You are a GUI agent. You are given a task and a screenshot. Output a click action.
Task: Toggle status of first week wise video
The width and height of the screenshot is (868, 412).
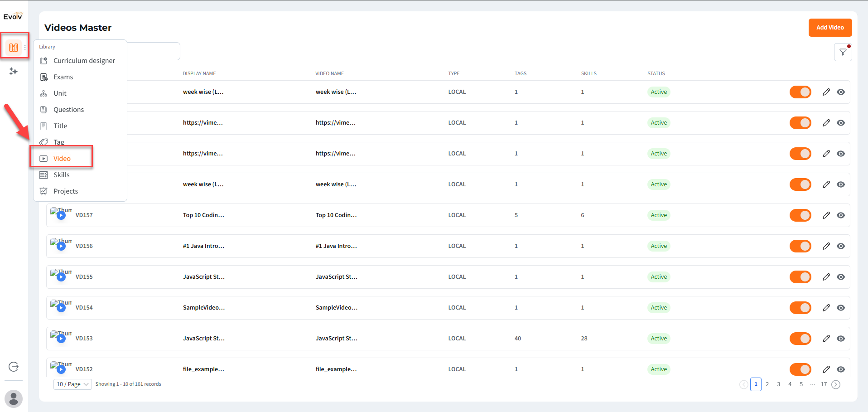point(800,92)
